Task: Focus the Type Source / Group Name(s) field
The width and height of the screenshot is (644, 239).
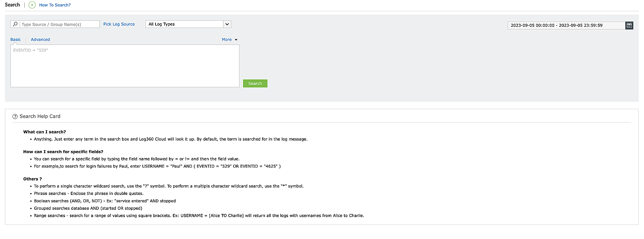Action: (60, 24)
